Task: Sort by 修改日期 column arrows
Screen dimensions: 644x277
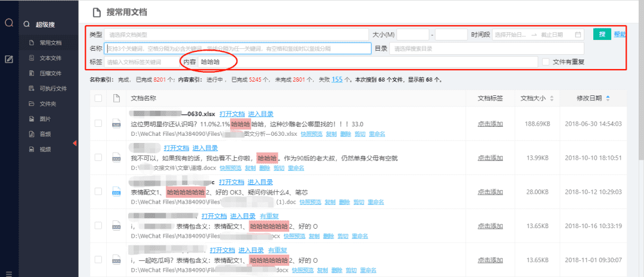Action: (608, 98)
